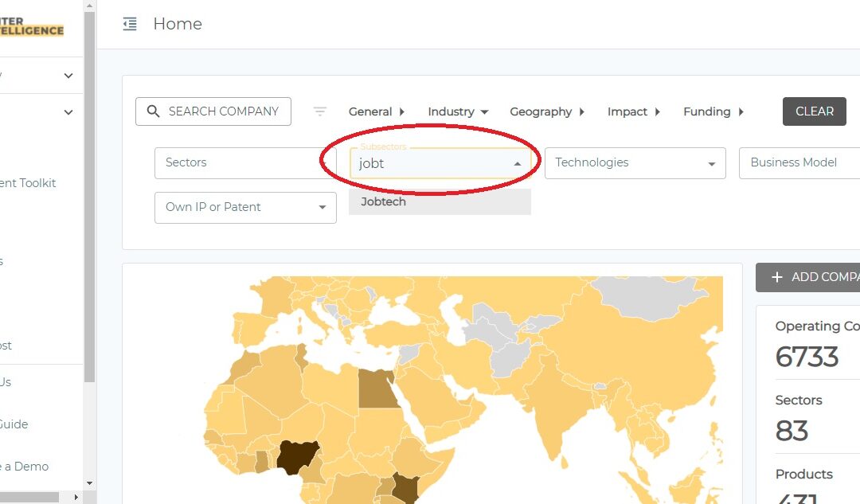This screenshot has width=860, height=504.
Task: Click the plus icon on the ADD COMPANY button
Action: pyautogui.click(x=776, y=277)
